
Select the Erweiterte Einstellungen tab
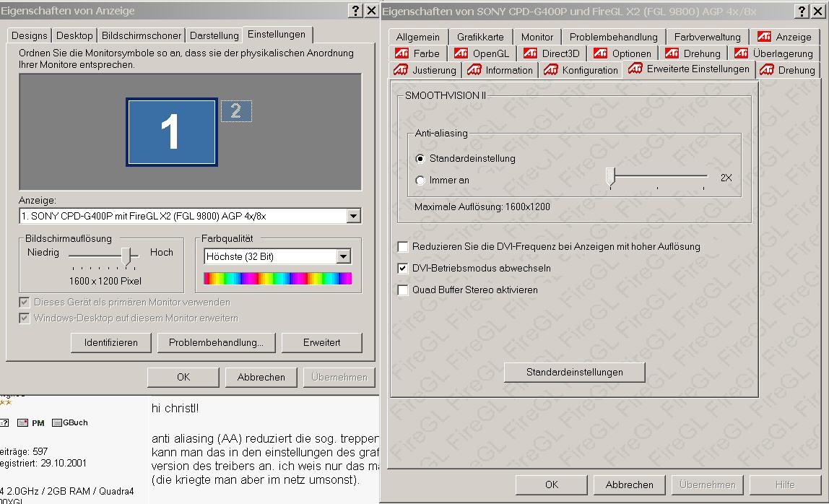click(x=689, y=69)
